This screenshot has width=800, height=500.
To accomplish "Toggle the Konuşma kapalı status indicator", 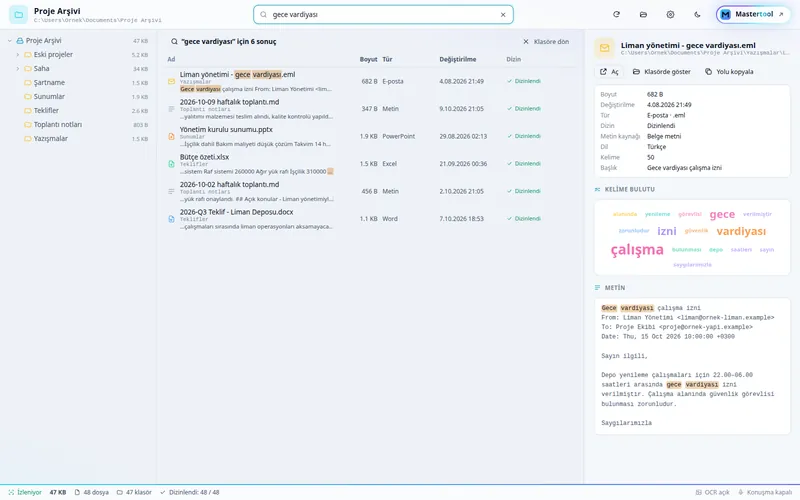I will point(765,492).
